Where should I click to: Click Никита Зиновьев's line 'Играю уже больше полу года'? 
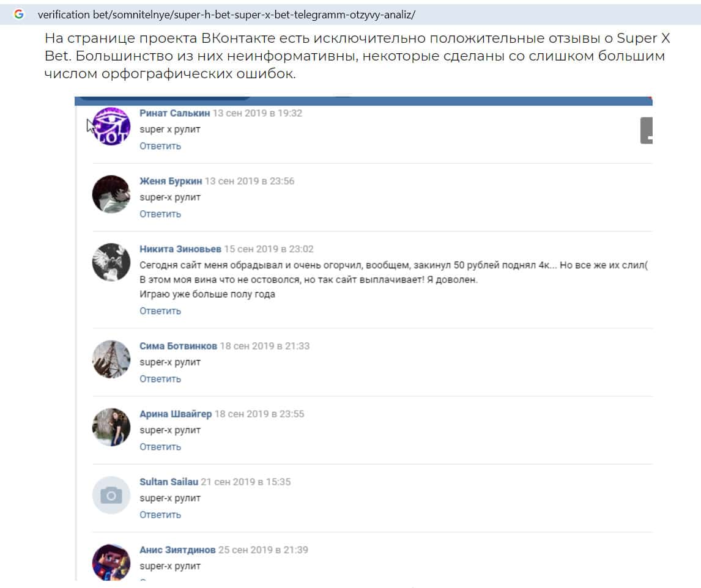pos(207,294)
